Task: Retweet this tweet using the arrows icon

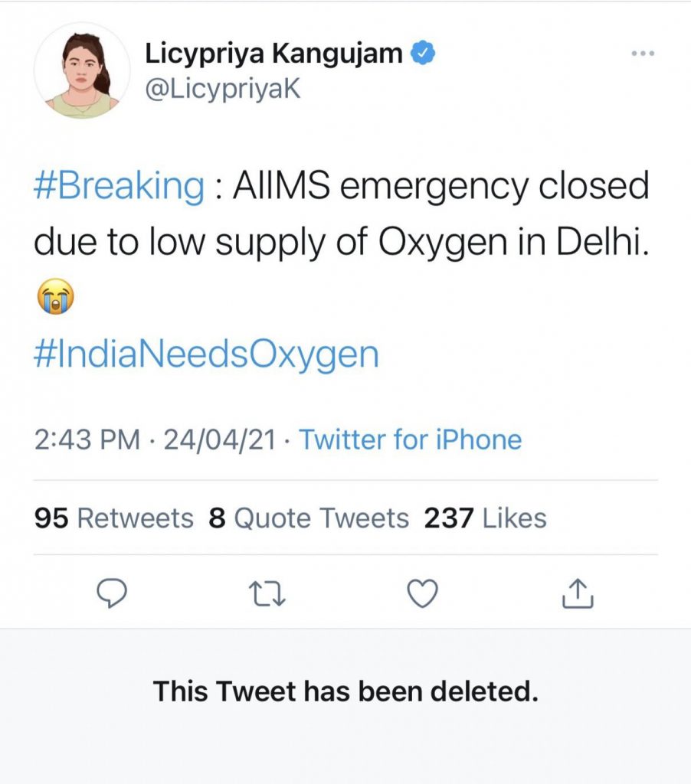Action: coord(269,593)
